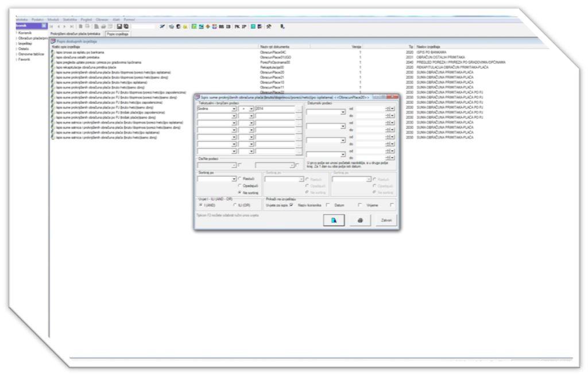
Task: Click the Zatvori button
Action: 385,220
